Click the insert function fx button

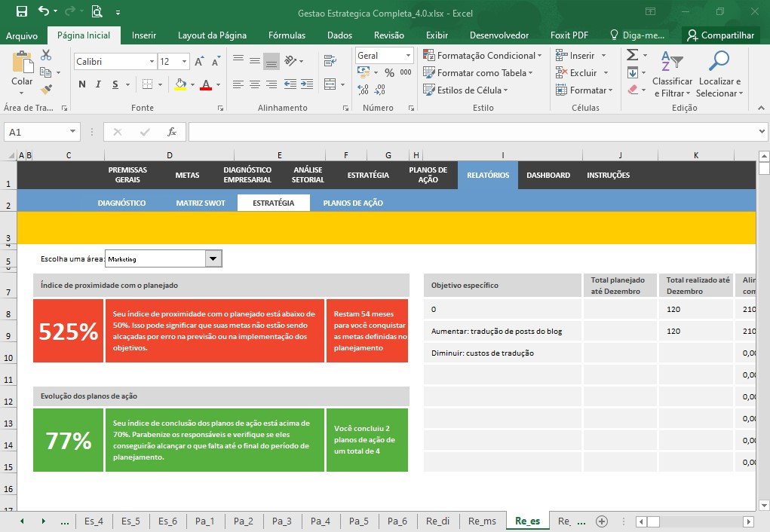[x=172, y=132]
